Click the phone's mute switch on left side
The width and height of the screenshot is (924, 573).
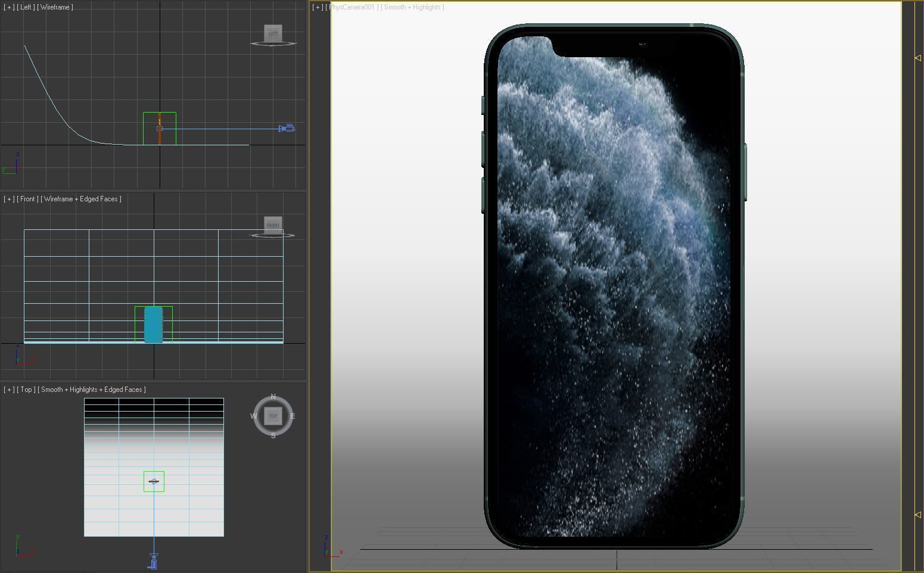[483, 105]
